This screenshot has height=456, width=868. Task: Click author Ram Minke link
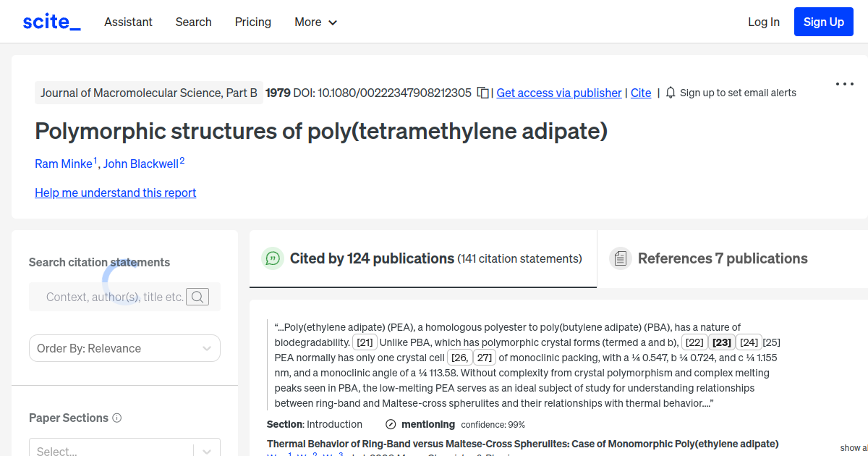(x=64, y=164)
